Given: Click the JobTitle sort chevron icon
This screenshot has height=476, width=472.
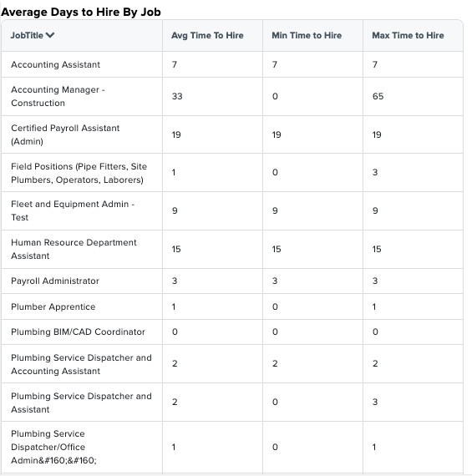Looking at the screenshot, I should [x=50, y=35].
